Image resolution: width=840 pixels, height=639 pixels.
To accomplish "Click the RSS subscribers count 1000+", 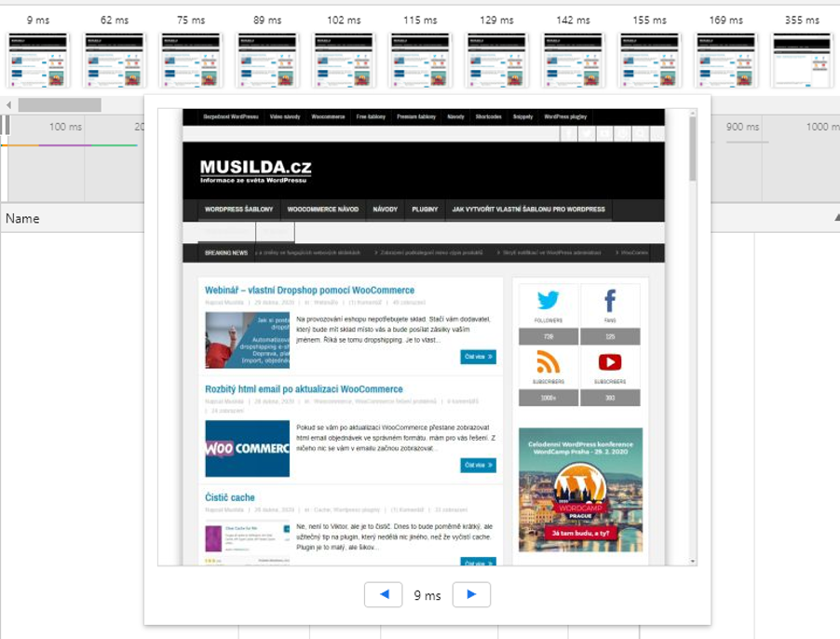I will click(548, 398).
